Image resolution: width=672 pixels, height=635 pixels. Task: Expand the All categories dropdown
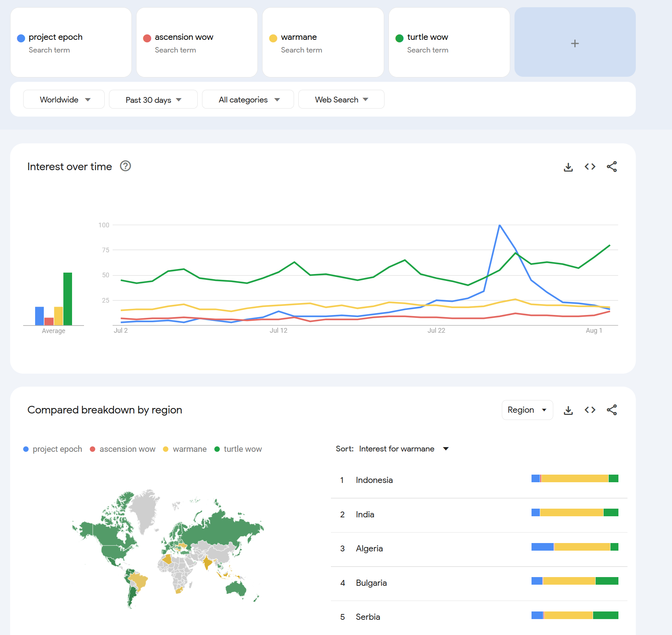pyautogui.click(x=248, y=100)
